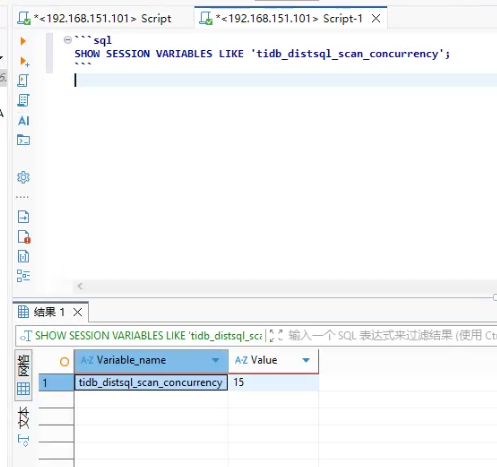
Task: Execute statement in new tab icon
Action: point(24,61)
